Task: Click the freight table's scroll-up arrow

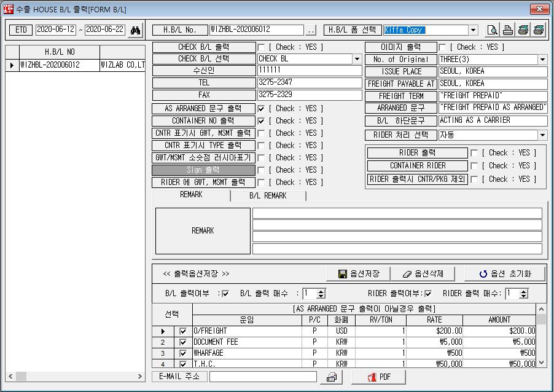Action: tap(541, 309)
